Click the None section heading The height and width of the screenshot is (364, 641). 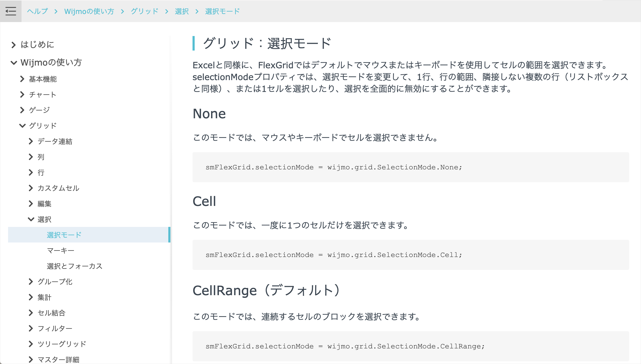tap(209, 113)
